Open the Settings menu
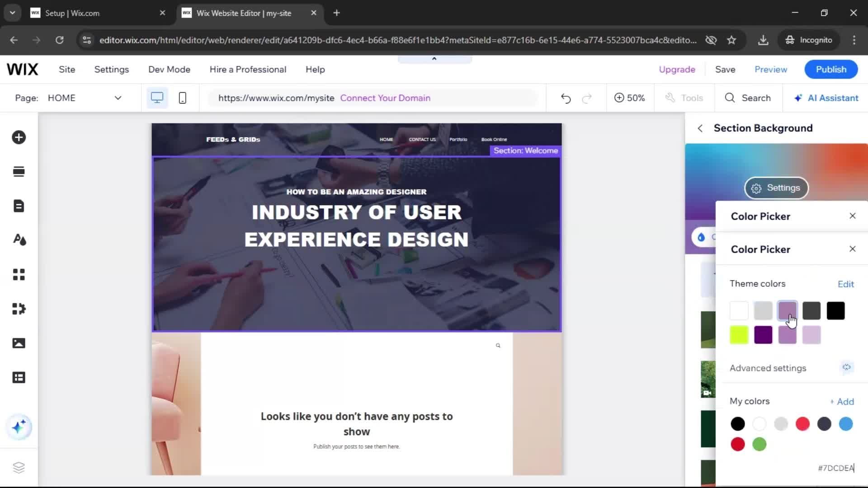 [x=112, y=70]
